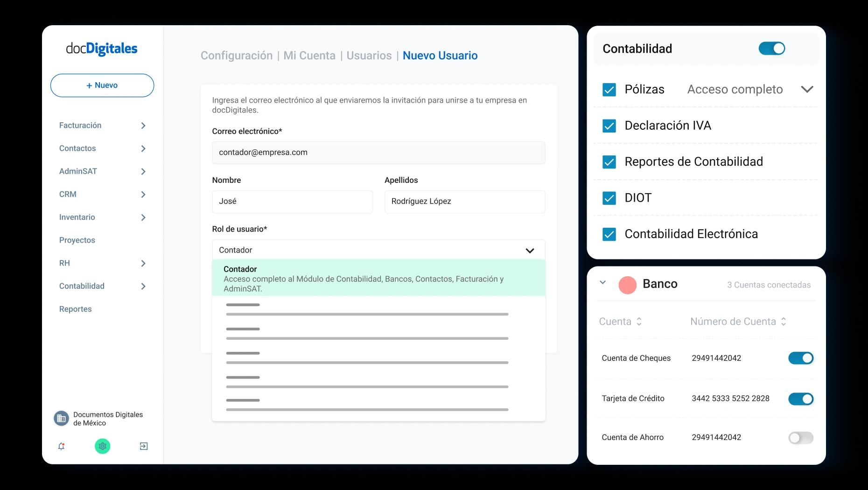
Task: Disable the Contabilidad module toggle
Action: 771,49
